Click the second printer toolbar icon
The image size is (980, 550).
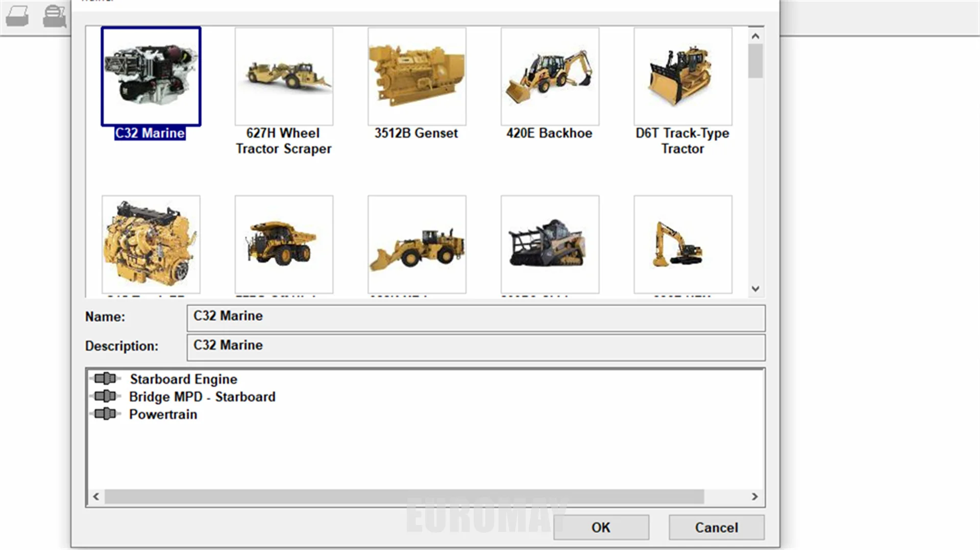coord(55,16)
